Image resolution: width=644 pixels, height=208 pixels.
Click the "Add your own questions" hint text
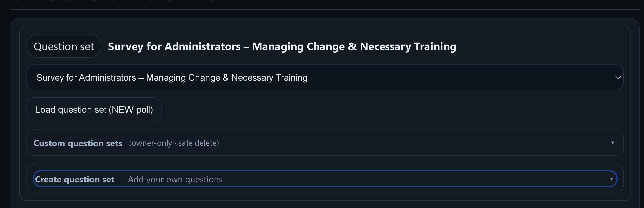pyautogui.click(x=175, y=179)
